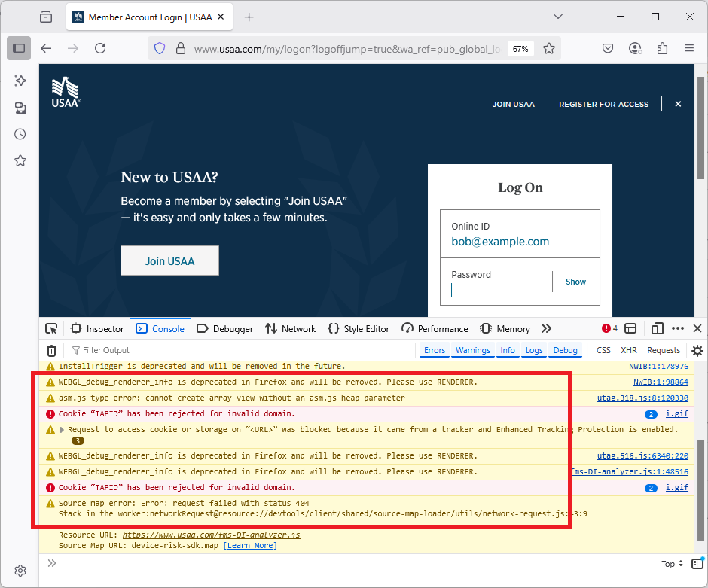Toggle Responsive Design Mode icon
Screen dimensions: 708x588
point(658,328)
